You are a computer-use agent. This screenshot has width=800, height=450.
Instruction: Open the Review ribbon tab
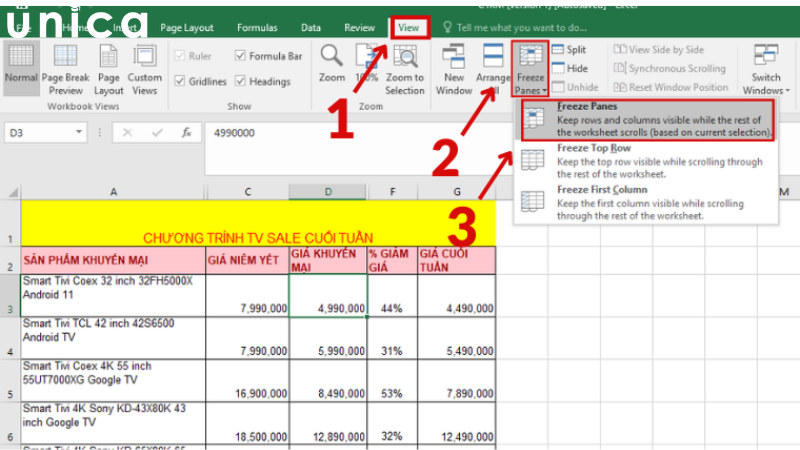click(359, 28)
